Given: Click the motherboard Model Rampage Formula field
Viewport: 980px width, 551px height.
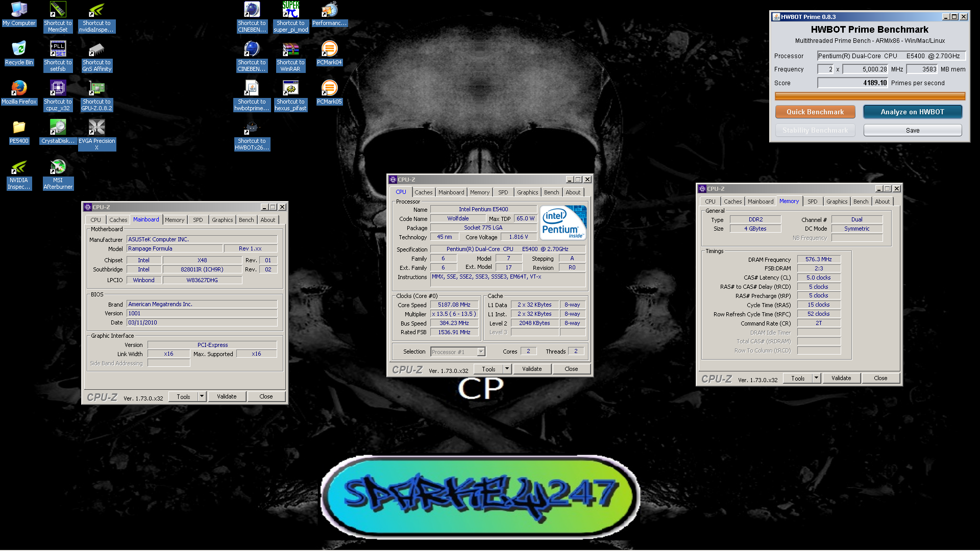Looking at the screenshot, I should click(175, 248).
